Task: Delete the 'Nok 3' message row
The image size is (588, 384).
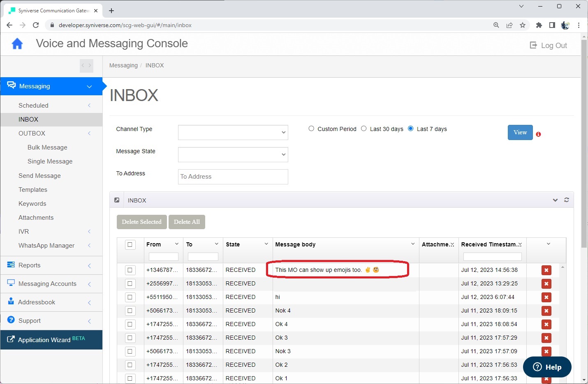Action: click(x=546, y=352)
